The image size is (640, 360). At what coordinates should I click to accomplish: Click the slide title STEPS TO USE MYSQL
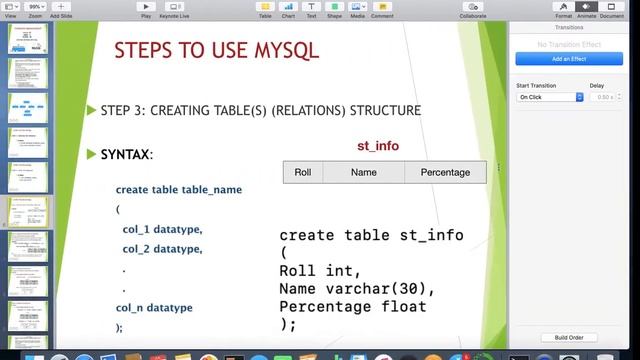(x=216, y=51)
